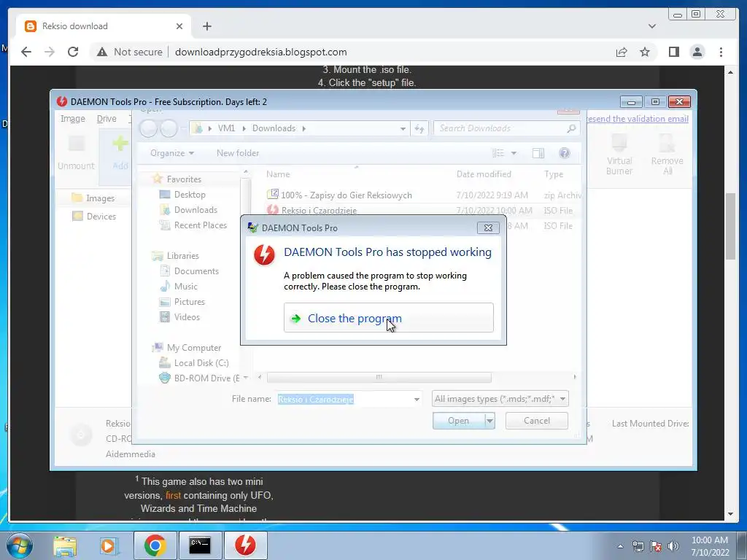Click the file list horizontal scrollbar

tap(379, 377)
